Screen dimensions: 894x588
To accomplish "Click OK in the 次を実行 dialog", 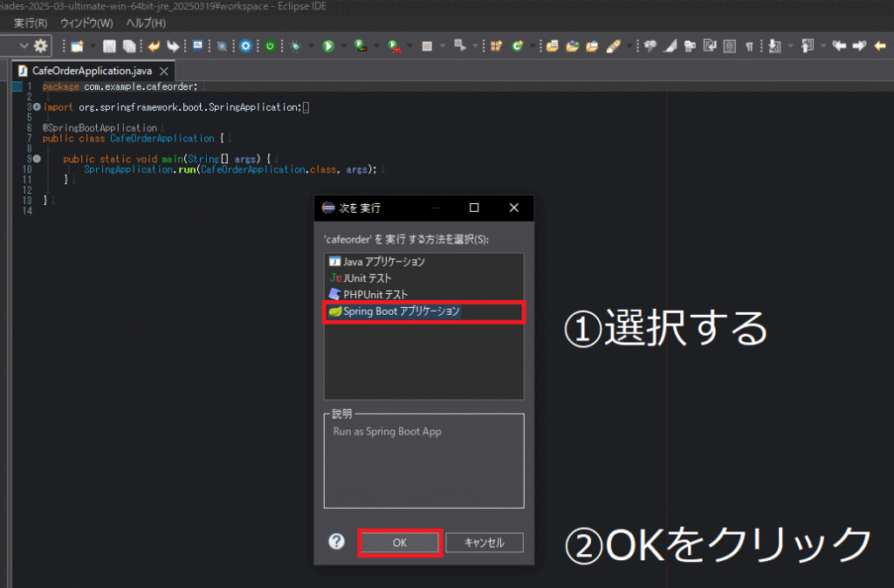I will pyautogui.click(x=400, y=543).
